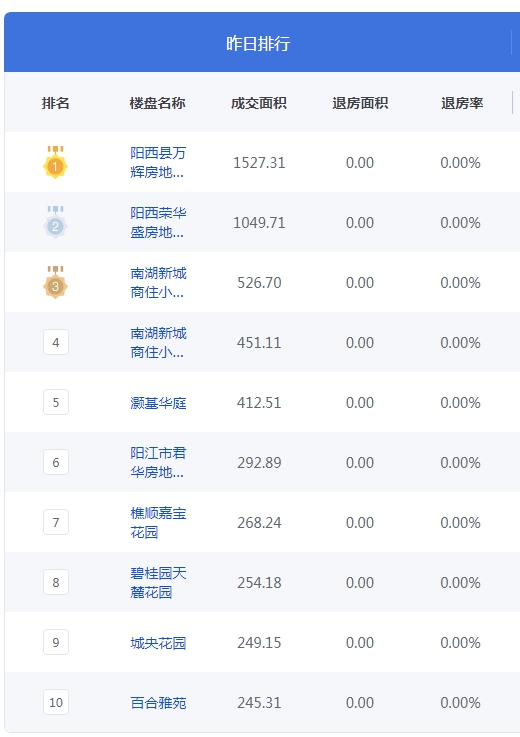
Task: Click the 退房面积 column header
Action: (x=360, y=103)
